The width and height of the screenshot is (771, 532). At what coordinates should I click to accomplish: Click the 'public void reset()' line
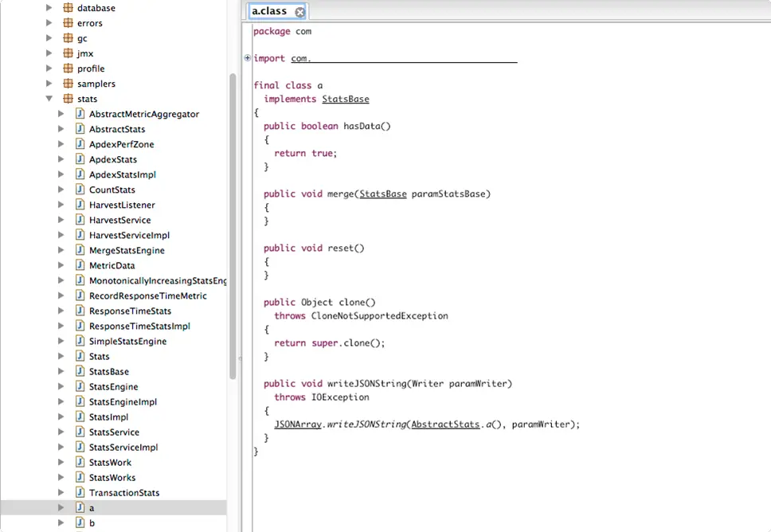pyautogui.click(x=314, y=248)
